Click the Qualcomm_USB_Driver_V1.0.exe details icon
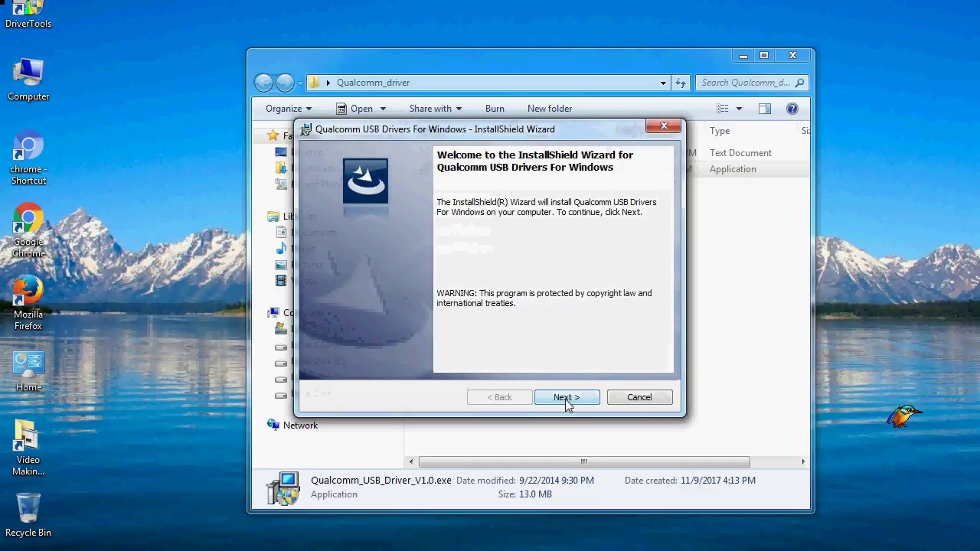Screen dimensions: 980x551 283,487
